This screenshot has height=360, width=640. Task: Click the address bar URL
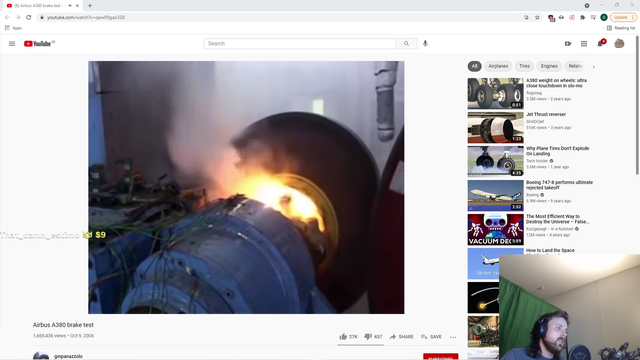86,18
